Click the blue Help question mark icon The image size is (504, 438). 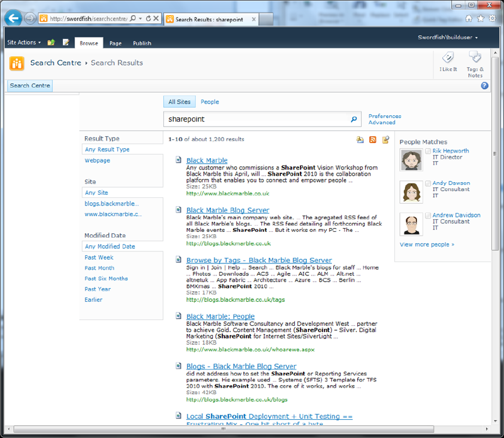484,86
